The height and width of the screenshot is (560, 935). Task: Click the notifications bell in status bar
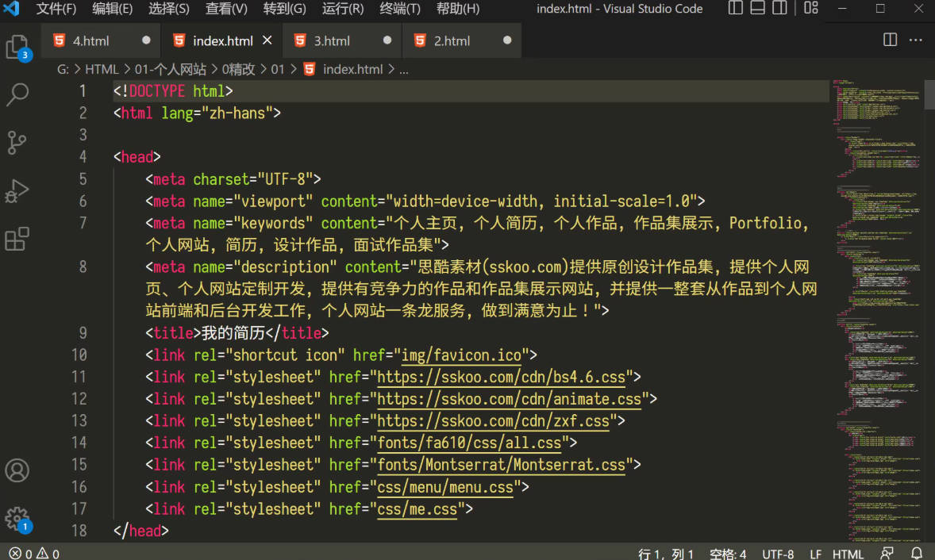(917, 553)
